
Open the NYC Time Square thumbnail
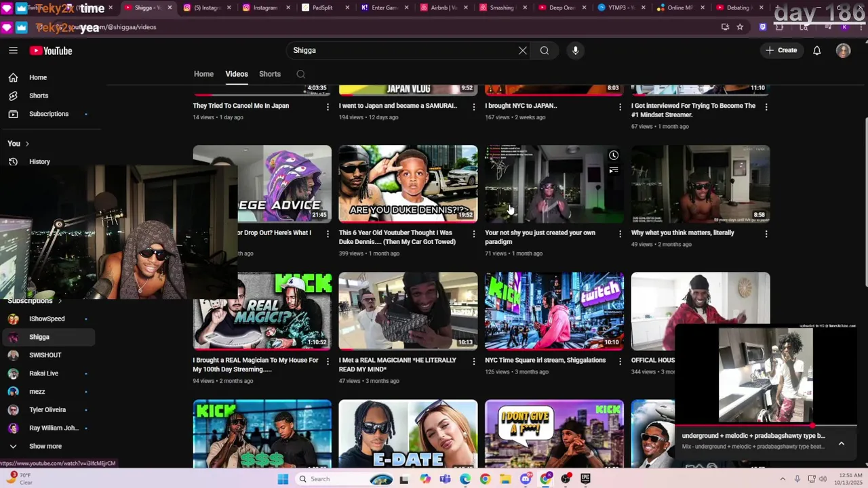[x=555, y=311]
